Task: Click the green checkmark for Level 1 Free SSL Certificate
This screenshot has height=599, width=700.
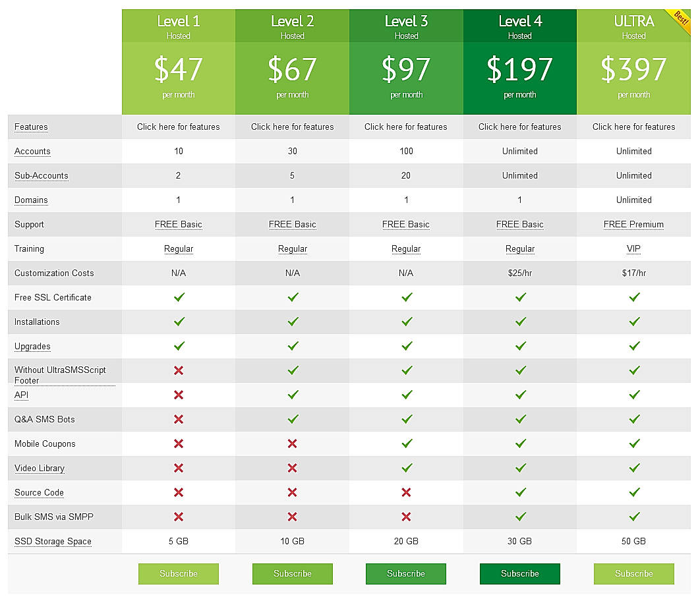Action: 178,297
